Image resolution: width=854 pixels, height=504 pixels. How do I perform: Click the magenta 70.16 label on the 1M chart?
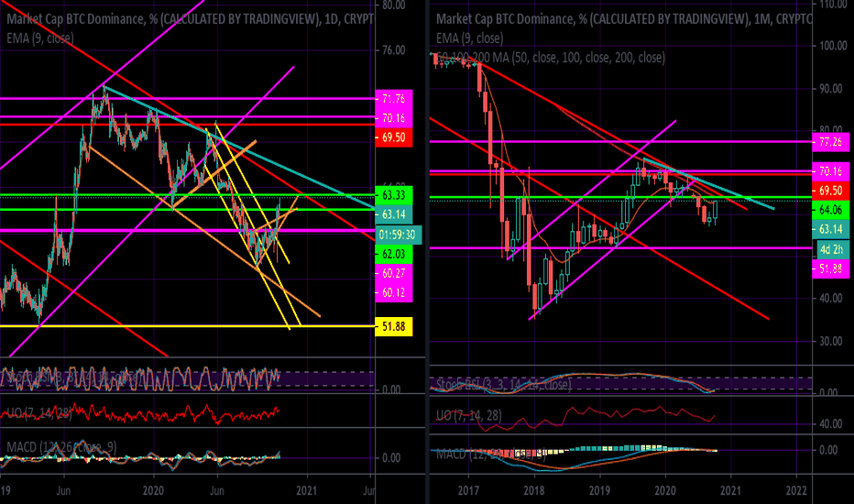tap(830, 171)
